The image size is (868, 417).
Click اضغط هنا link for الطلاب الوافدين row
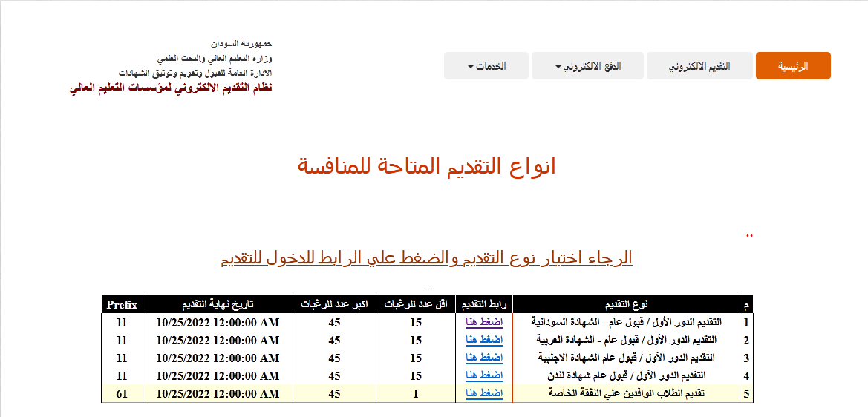pos(484,393)
